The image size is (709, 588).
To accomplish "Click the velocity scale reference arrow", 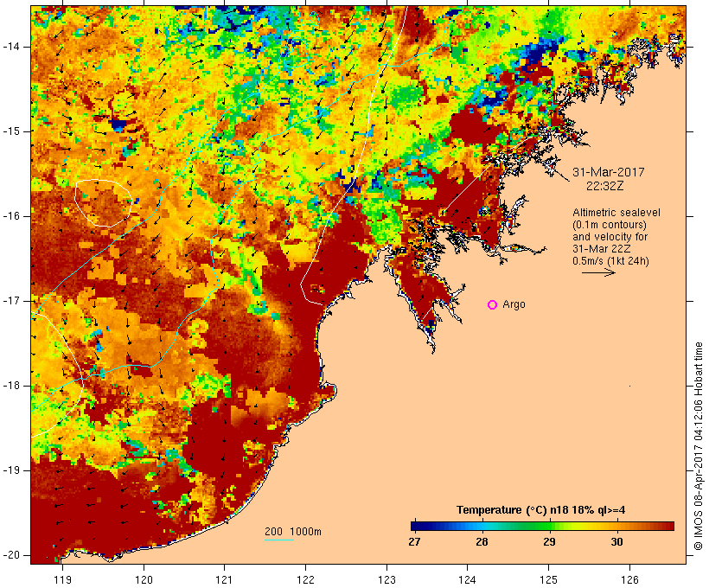I will click(598, 272).
